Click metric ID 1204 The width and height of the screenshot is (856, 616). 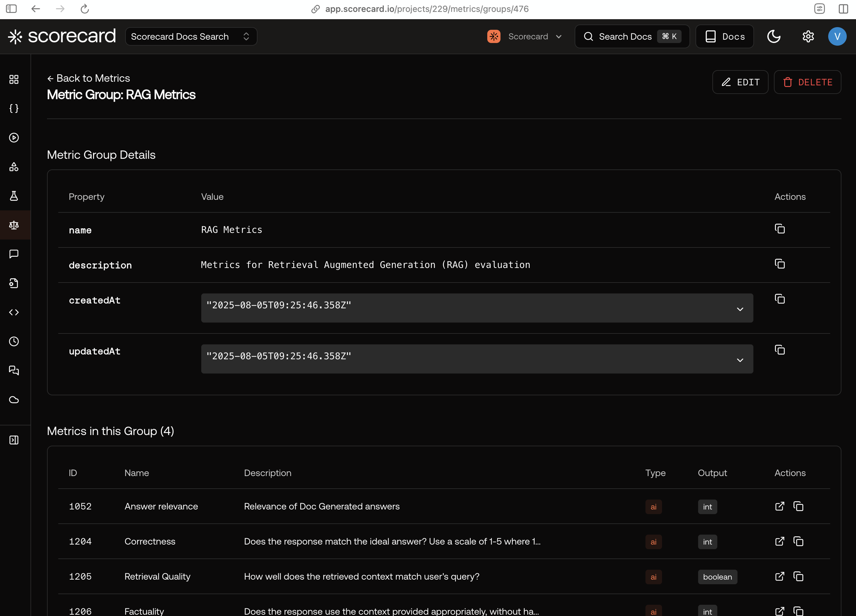tap(80, 541)
